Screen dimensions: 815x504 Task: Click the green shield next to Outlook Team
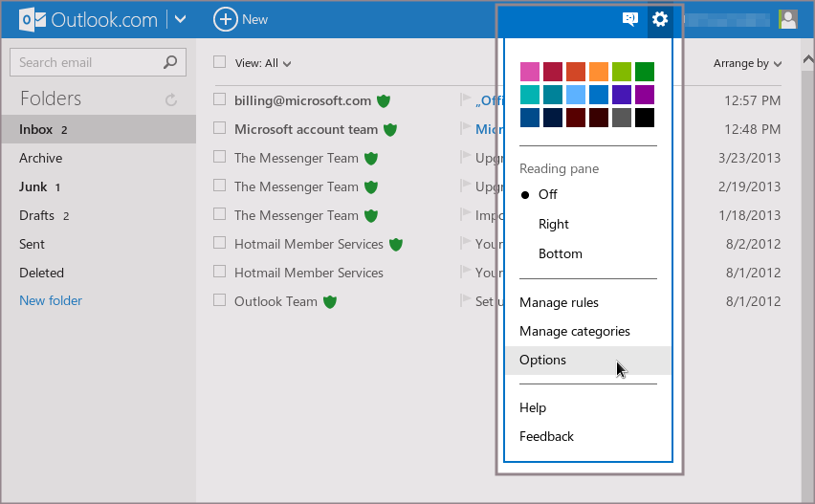[330, 301]
